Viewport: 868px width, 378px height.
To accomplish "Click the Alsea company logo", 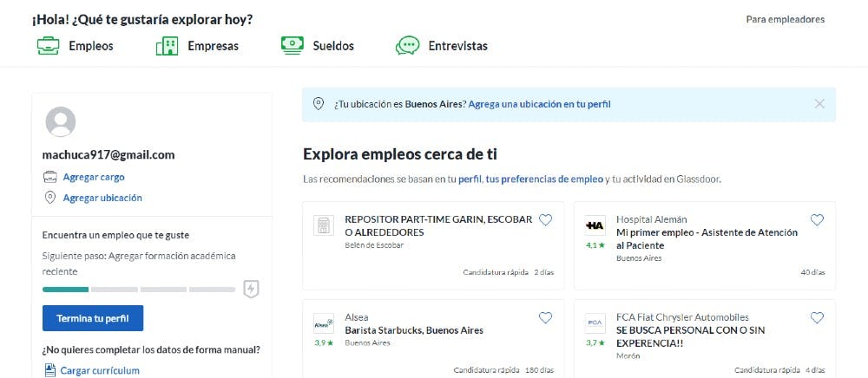I will pyautogui.click(x=324, y=323).
